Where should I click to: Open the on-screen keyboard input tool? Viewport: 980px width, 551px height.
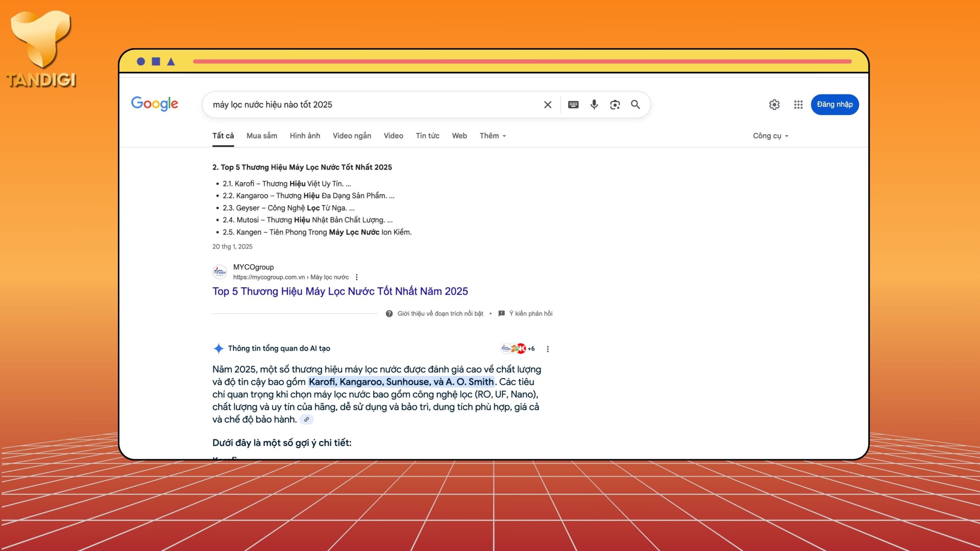click(573, 105)
